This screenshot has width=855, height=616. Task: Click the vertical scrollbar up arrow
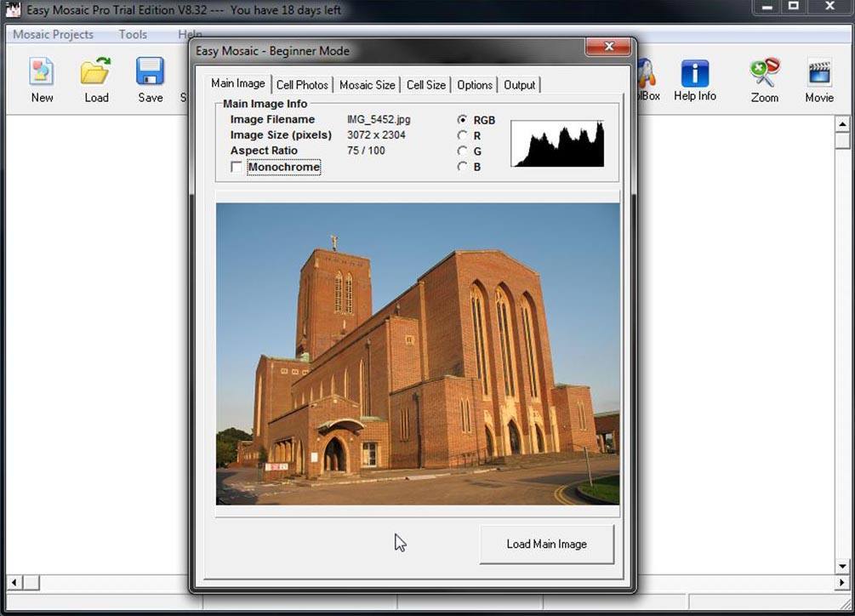tap(842, 124)
